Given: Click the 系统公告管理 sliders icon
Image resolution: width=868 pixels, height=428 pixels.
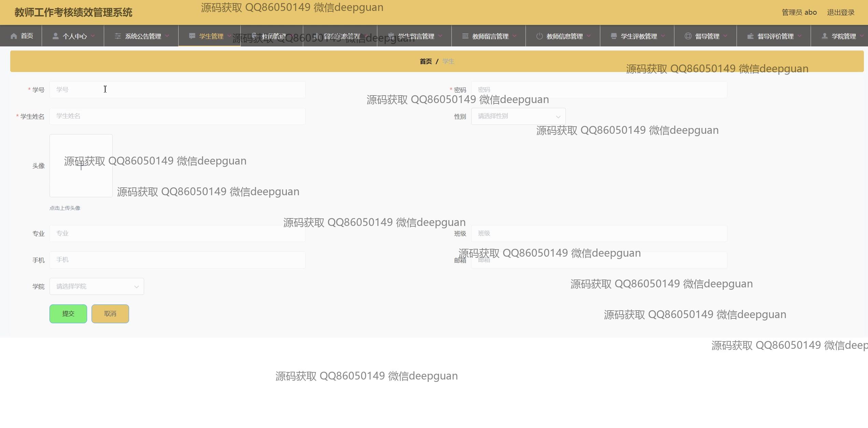Looking at the screenshot, I should coord(118,36).
